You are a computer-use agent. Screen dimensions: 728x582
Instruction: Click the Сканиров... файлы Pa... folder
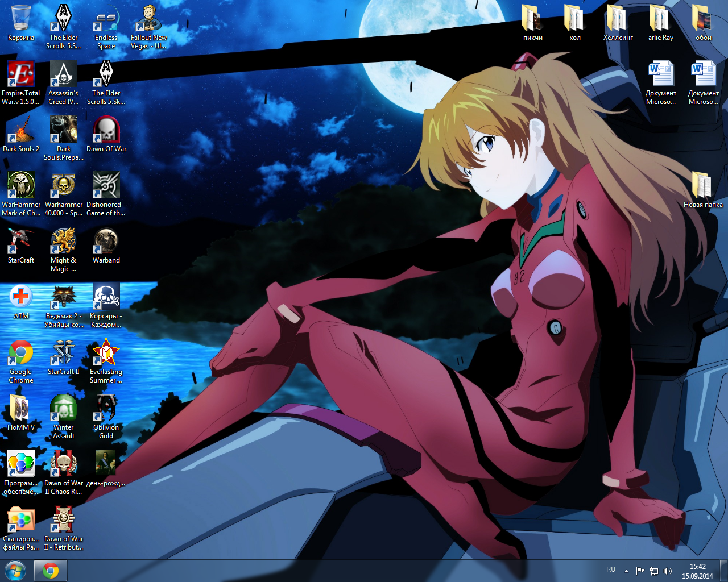click(x=21, y=528)
